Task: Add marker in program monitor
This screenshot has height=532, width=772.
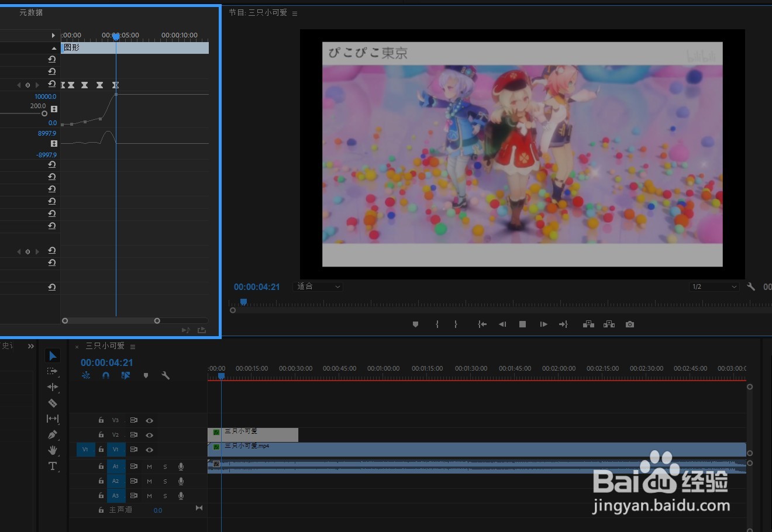Action: coord(415,324)
